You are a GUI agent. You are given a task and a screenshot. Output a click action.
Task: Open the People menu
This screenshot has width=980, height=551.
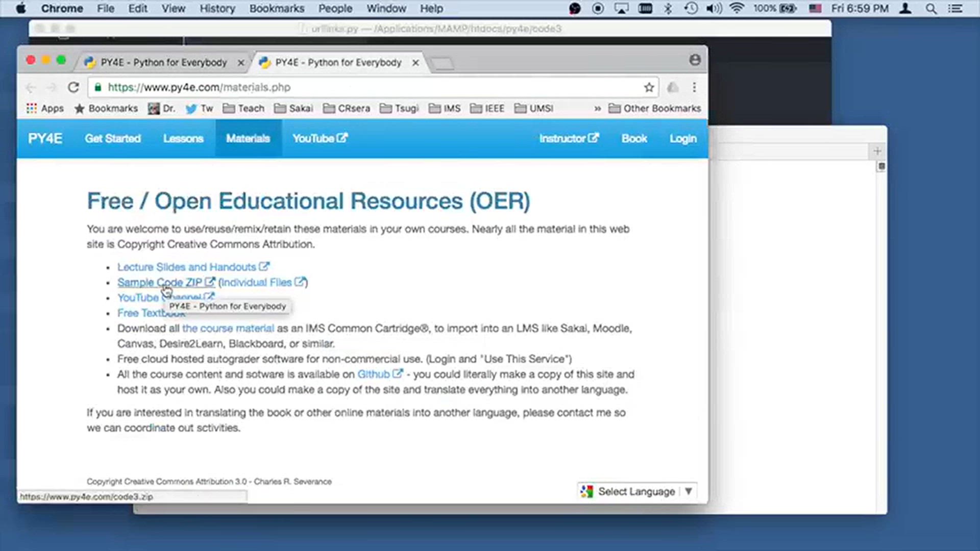(335, 9)
